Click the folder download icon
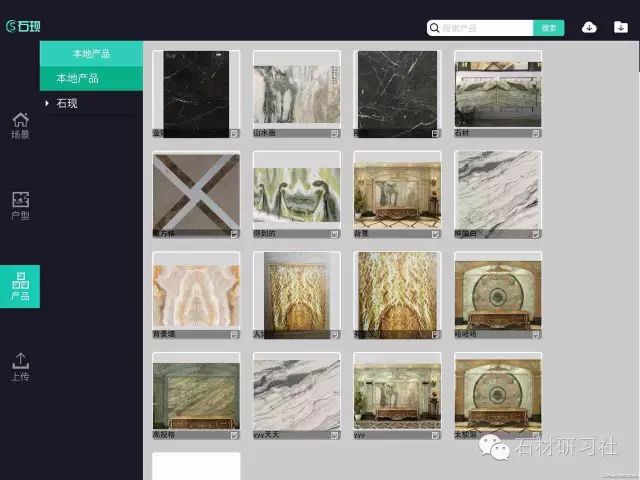This screenshot has height=480, width=640. pos(620,27)
